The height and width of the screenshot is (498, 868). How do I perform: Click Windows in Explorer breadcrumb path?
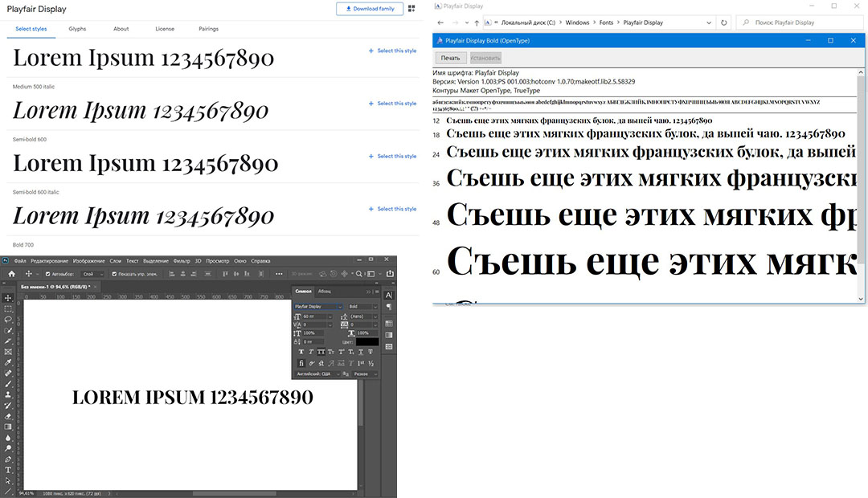(577, 22)
